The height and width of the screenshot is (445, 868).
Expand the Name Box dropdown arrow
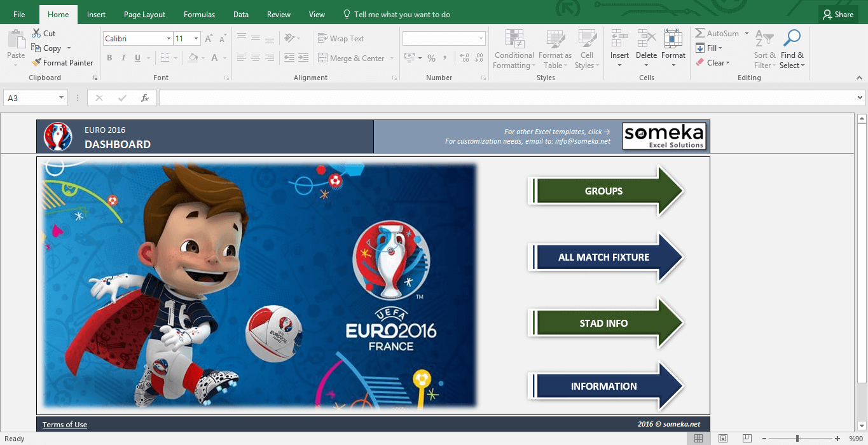(62, 98)
